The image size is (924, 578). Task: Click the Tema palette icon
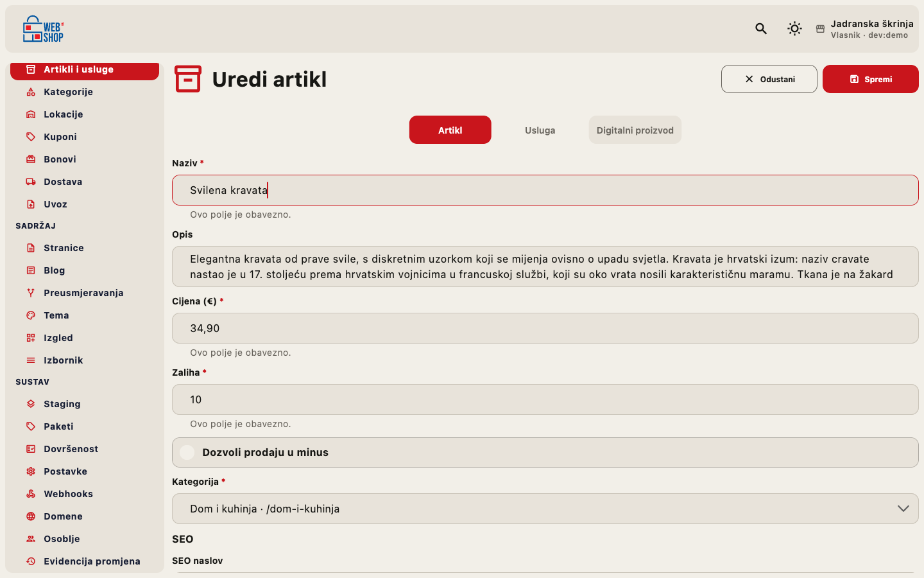pos(31,315)
